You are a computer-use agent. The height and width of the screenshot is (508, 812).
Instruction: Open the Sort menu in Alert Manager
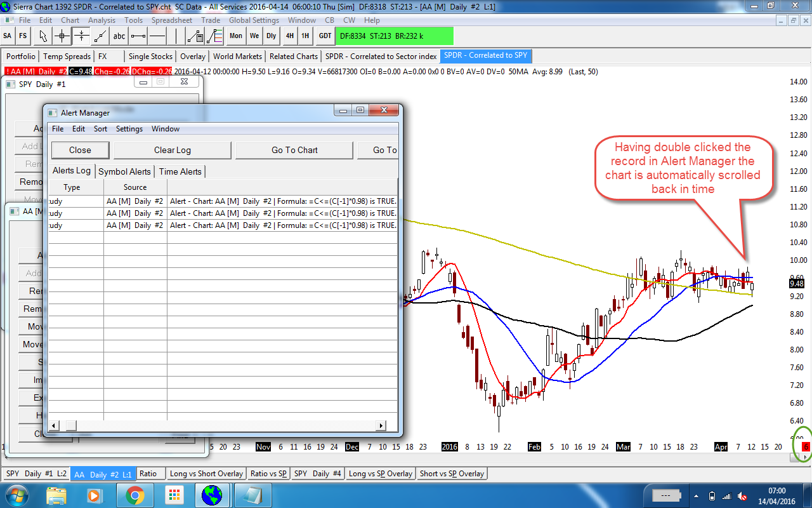coord(100,129)
